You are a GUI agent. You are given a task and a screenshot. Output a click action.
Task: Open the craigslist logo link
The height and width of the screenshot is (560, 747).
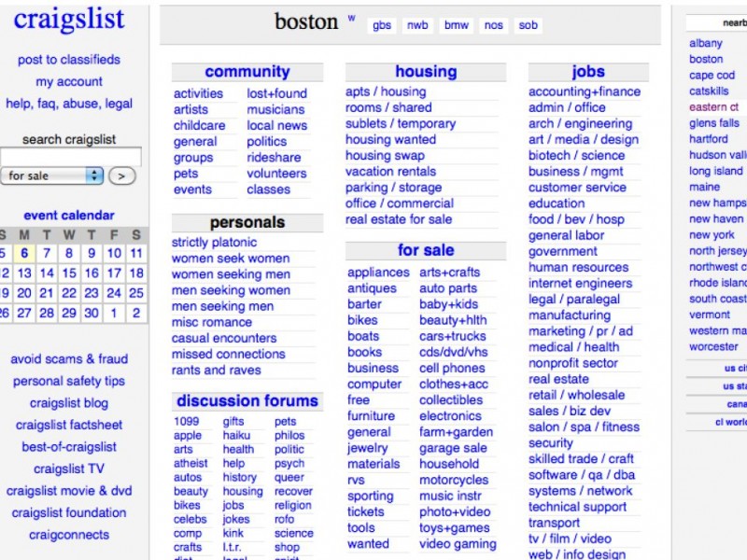[x=69, y=20]
